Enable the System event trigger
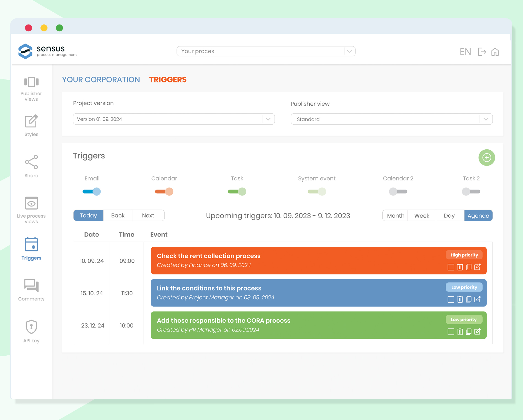Screen dimensions: 523x420 317,192
